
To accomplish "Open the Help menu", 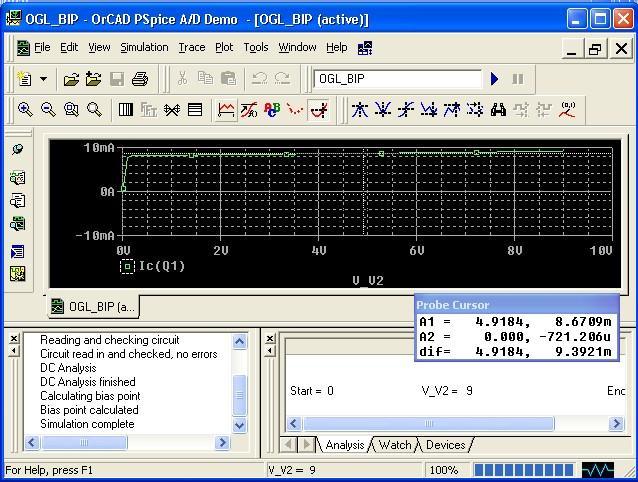I will coord(336,48).
